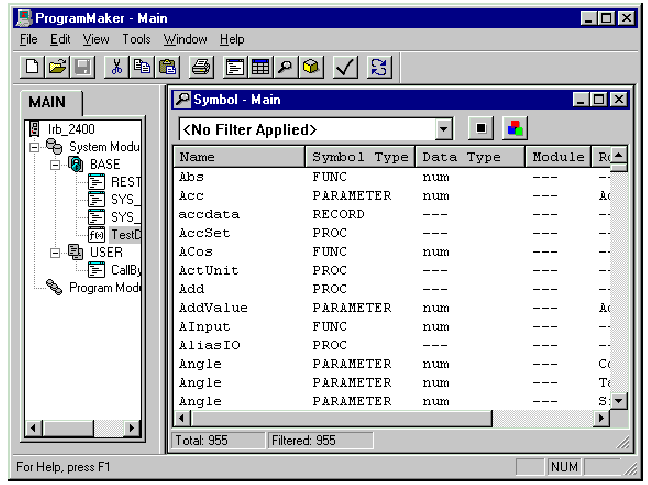This screenshot has height=485, width=648.
Task: Click the Paste clipboard icon
Action: pyautogui.click(x=167, y=67)
